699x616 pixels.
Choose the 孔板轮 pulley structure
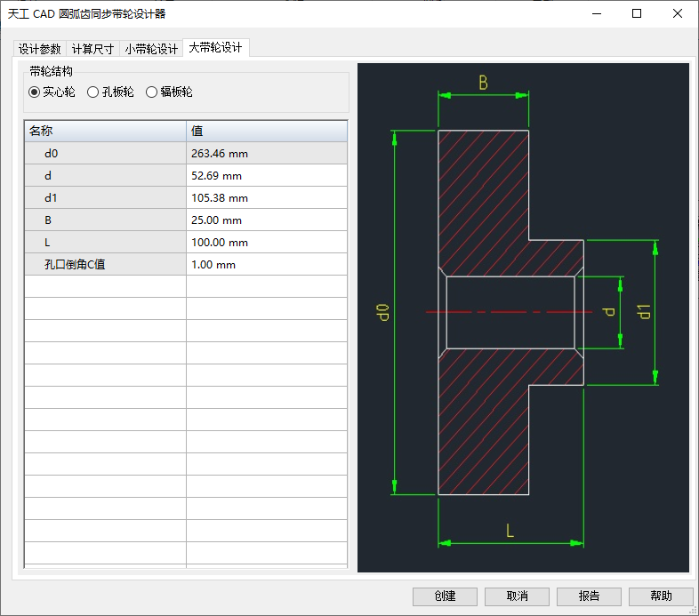click(93, 92)
